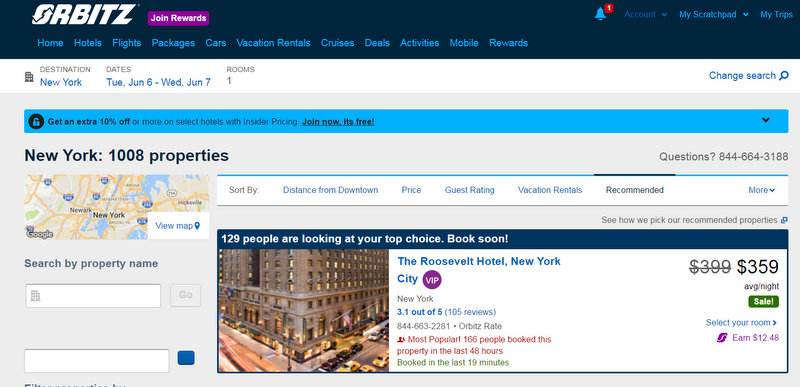The height and width of the screenshot is (387, 800).
Task: Open the Mobile menu
Action: (464, 43)
